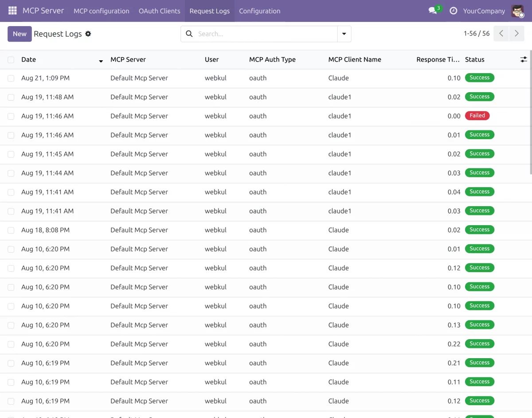Go to the previous page arrow

[501, 34]
